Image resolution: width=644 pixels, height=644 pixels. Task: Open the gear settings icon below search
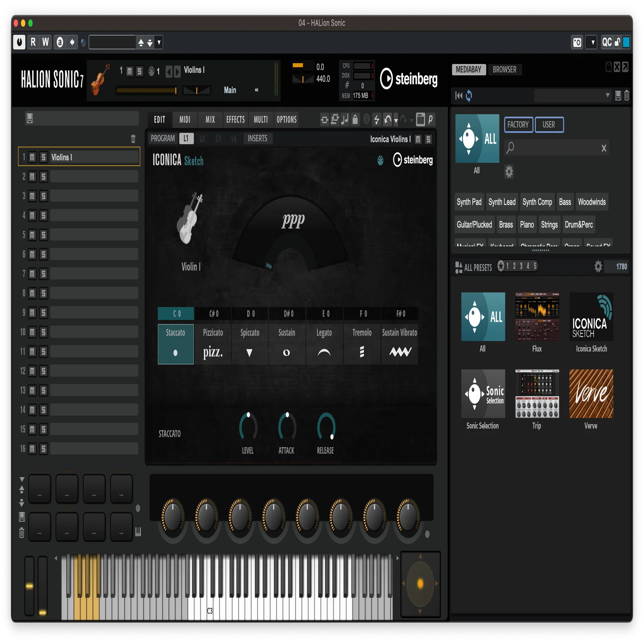tap(509, 172)
